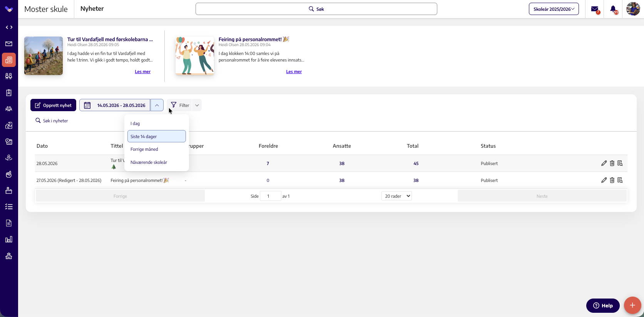
Task: Click Total count 45 in first row
Action: coord(416,164)
